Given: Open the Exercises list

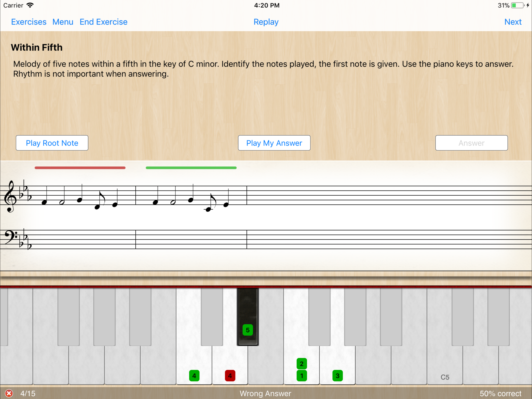Looking at the screenshot, I should pyautogui.click(x=29, y=22).
